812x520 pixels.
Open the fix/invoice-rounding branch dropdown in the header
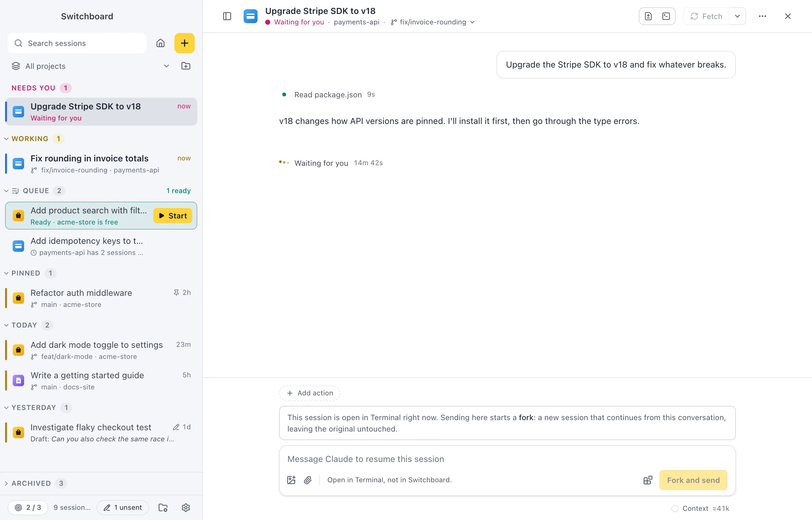(433, 22)
